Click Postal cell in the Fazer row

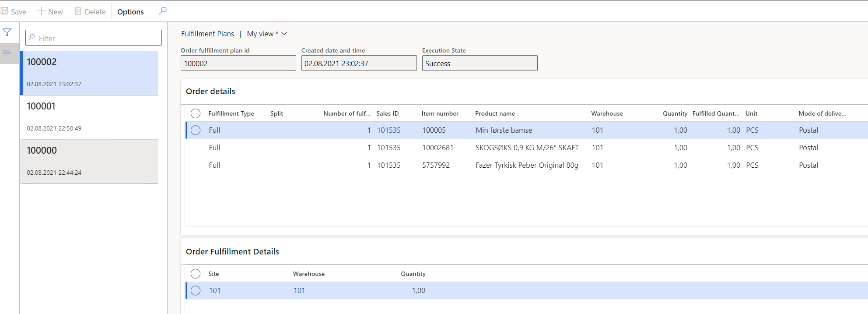[808, 165]
